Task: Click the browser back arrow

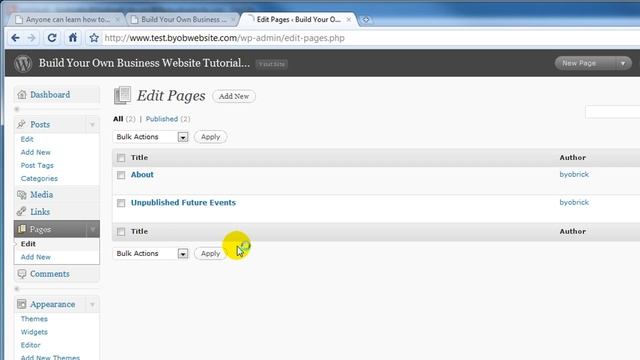Action: 16,38
